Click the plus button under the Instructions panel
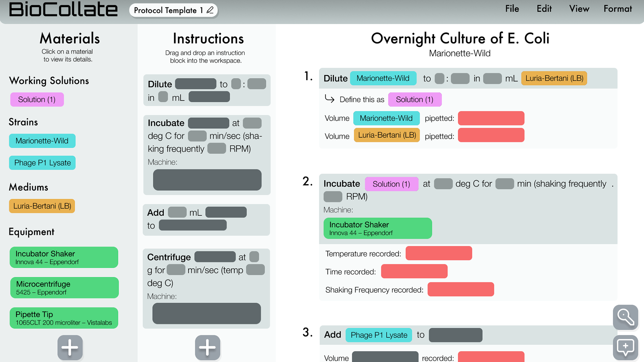This screenshot has width=644, height=362. [208, 347]
